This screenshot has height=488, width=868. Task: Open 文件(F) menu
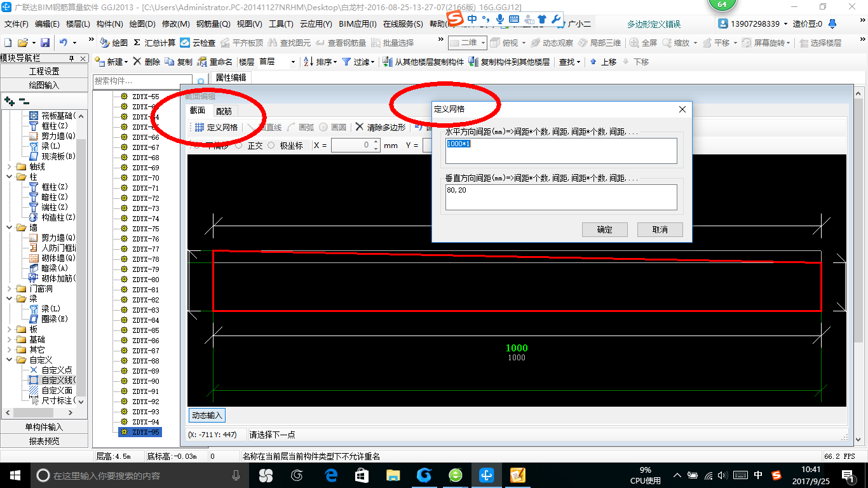pyautogui.click(x=17, y=24)
